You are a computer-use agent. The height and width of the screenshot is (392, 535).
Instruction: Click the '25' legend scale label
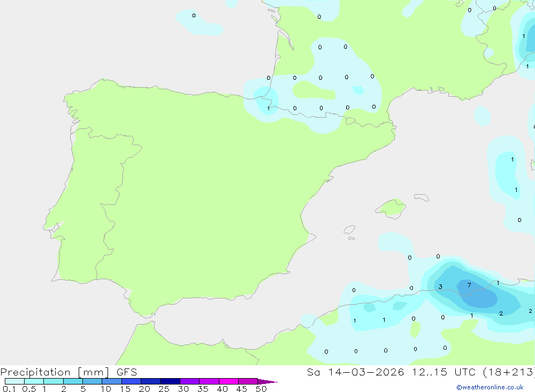click(164, 389)
